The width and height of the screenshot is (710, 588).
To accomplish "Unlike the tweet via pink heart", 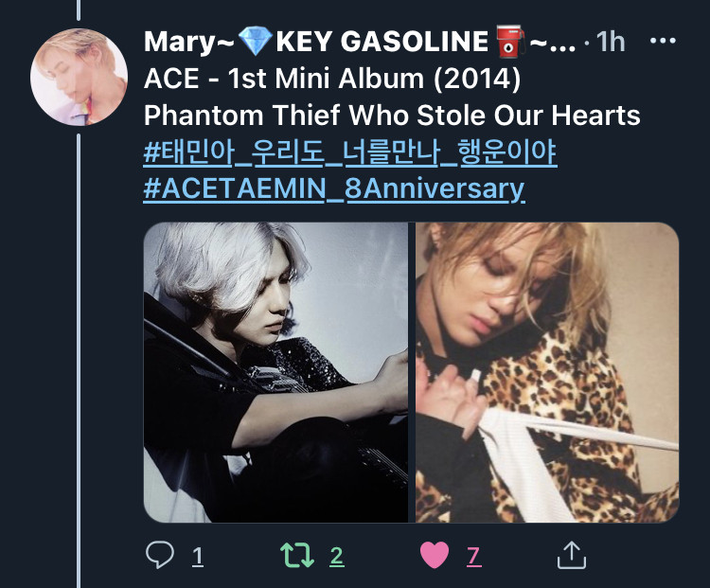I will (x=435, y=556).
